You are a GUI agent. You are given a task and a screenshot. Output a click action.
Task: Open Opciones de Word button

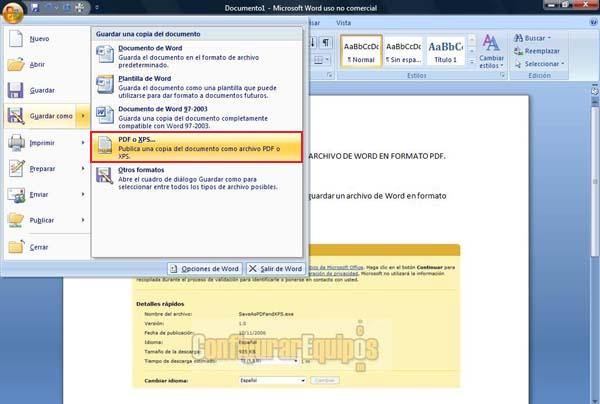[205, 269]
